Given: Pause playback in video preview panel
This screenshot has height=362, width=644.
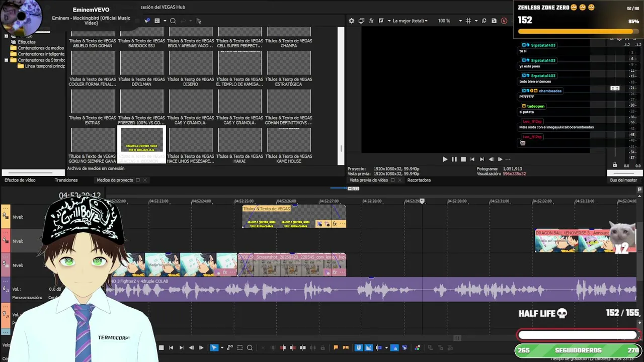Looking at the screenshot, I should pyautogui.click(x=454, y=159).
